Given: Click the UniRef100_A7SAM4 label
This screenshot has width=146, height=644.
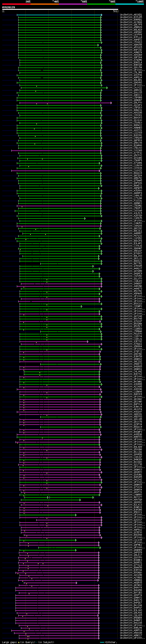Looking at the screenshot, I should pyautogui.click(x=131, y=163).
